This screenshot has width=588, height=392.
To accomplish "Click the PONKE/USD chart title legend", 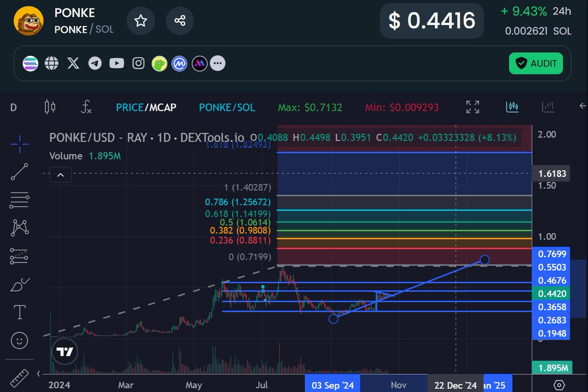I will tap(147, 138).
